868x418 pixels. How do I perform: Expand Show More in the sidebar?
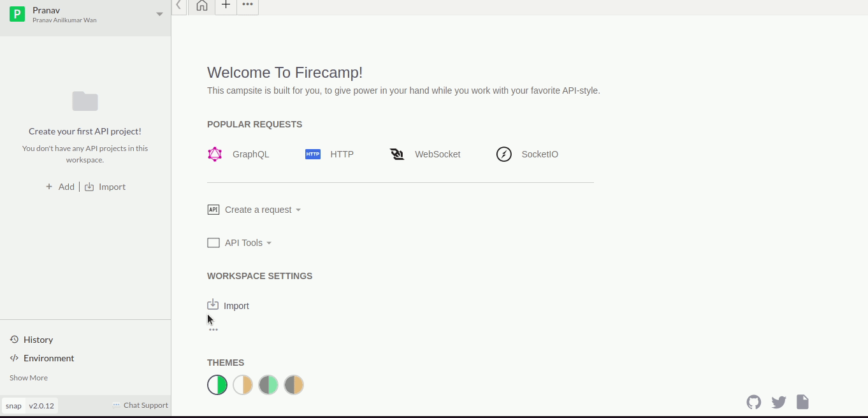click(x=29, y=378)
